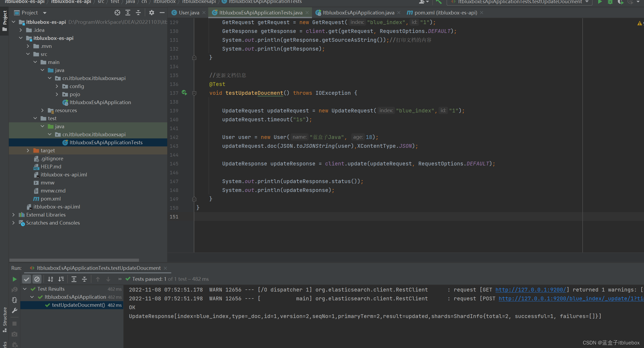The height and width of the screenshot is (348, 644).
Task: Open the Project side tool window tab
Action: click(5, 21)
